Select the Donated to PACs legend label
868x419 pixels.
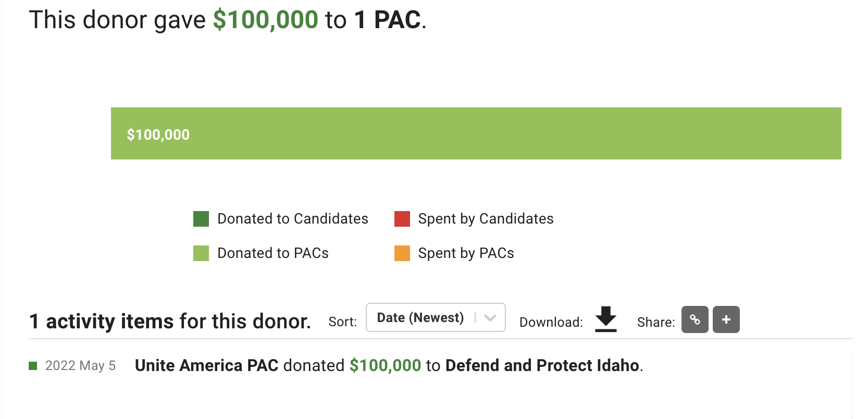(273, 253)
